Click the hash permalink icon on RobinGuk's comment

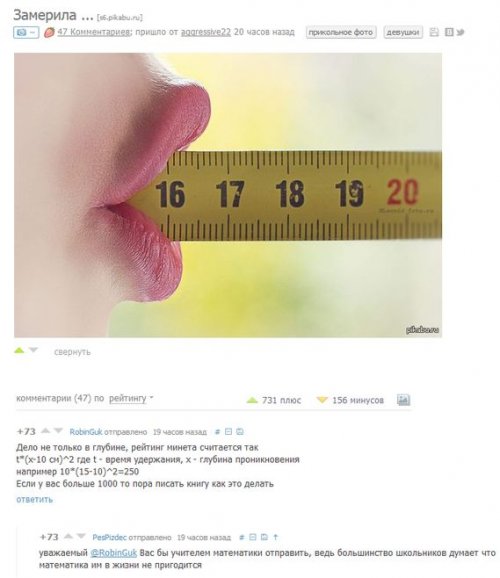pyautogui.click(x=218, y=432)
